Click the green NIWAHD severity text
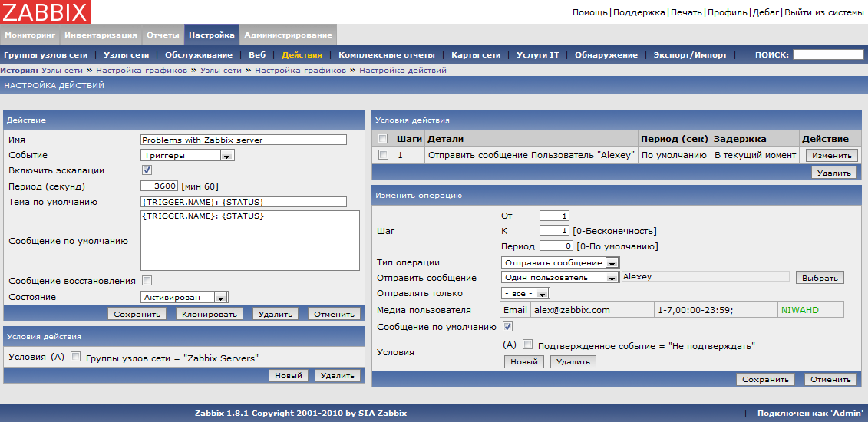 point(800,310)
